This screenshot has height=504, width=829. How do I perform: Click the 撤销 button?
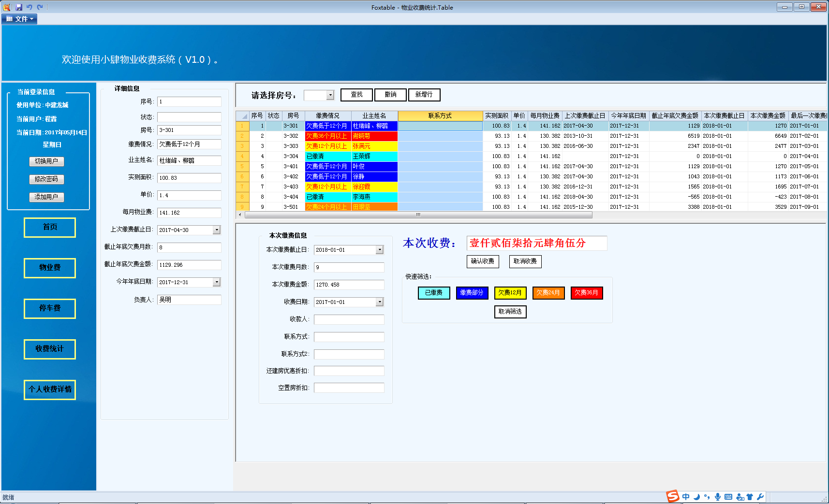coord(390,95)
